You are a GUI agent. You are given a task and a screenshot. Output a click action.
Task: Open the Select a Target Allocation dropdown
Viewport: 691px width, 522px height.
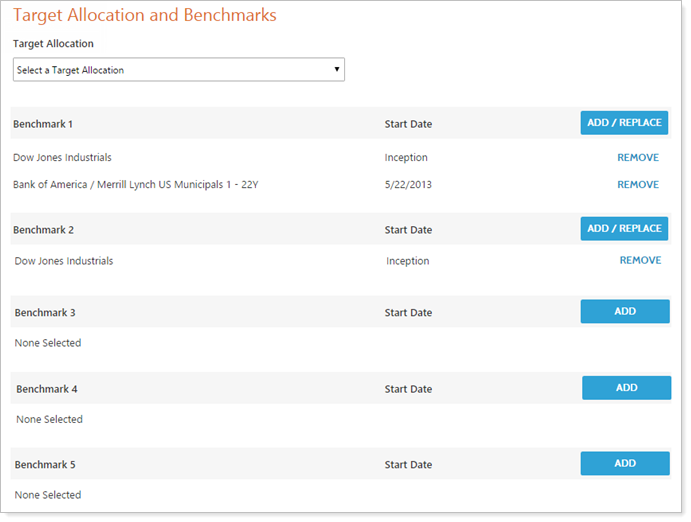pos(178,70)
